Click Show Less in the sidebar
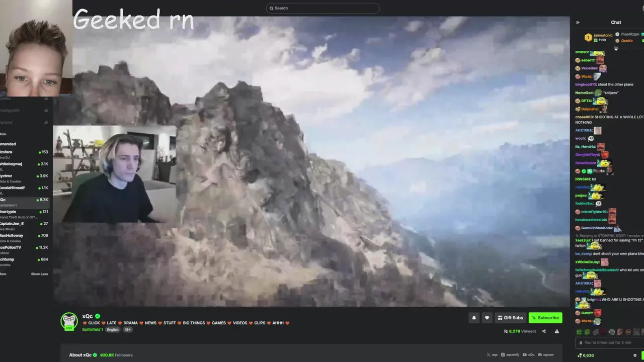The height and width of the screenshot is (362, 644). pos(39,274)
